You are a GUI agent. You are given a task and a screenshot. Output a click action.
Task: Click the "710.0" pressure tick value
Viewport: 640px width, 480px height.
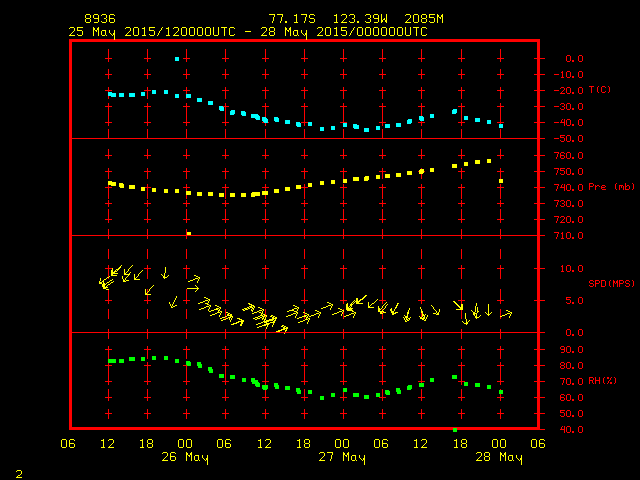coord(569,236)
